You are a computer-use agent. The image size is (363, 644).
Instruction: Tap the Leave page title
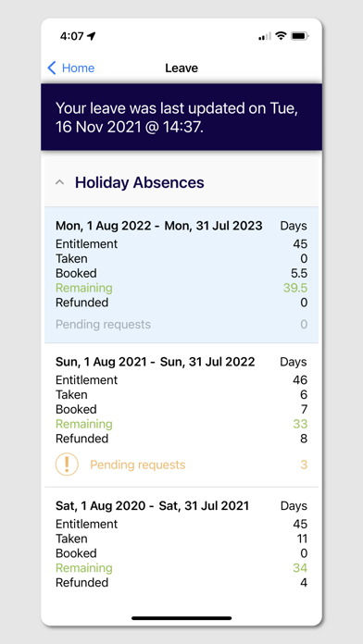(181, 68)
